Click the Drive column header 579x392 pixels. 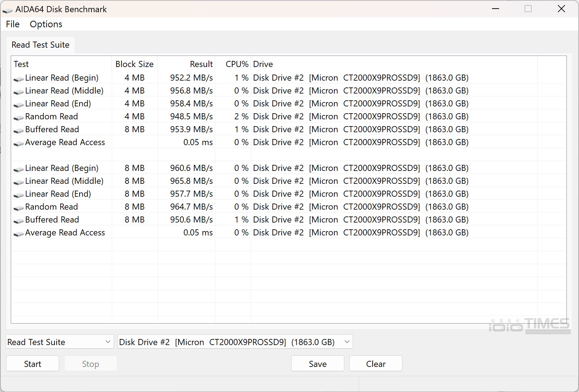tap(394, 64)
